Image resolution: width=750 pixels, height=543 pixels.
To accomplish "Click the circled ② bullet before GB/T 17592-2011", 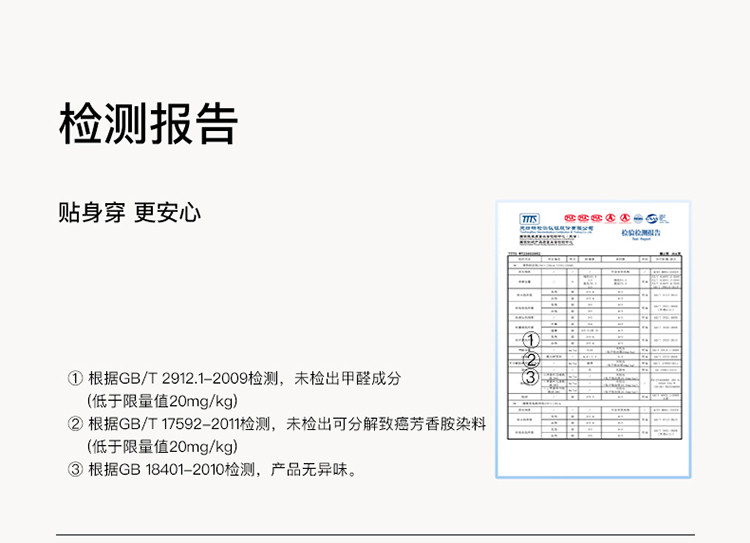I will 75,424.
